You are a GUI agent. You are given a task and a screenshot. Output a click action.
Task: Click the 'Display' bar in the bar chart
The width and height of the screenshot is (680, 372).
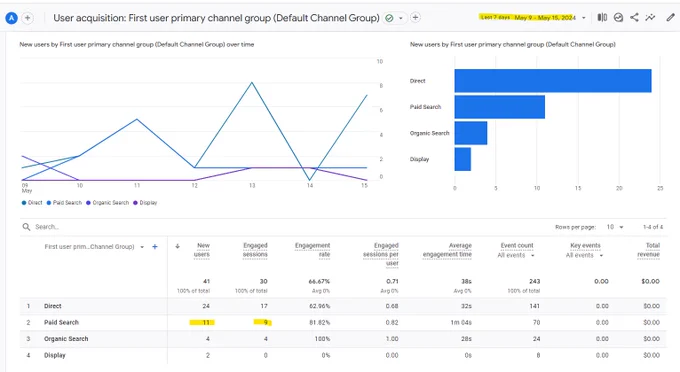463,159
